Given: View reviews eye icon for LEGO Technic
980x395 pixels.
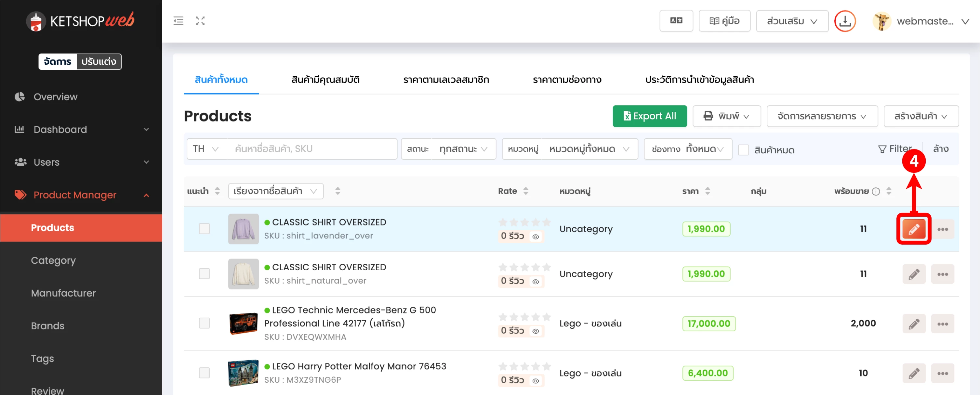Looking at the screenshot, I should tap(536, 331).
